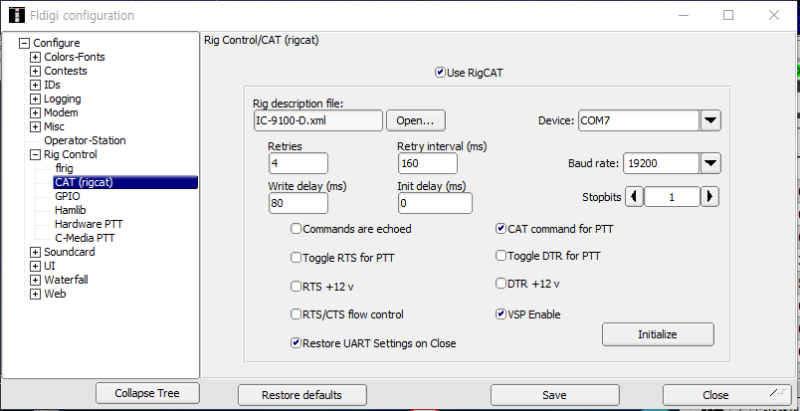Image resolution: width=800 pixels, height=411 pixels.
Task: Select flrig under Rig Control
Action: 64,168
